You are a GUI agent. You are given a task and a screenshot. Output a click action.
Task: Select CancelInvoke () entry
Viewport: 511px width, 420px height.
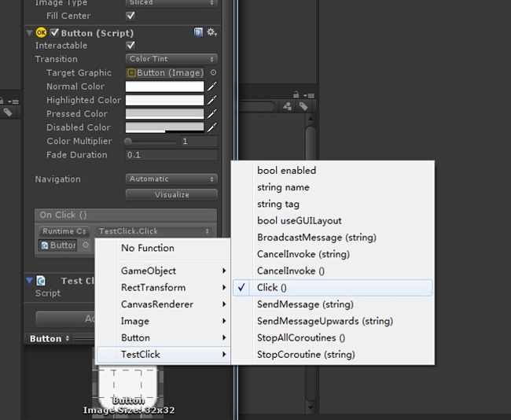[x=333, y=271]
